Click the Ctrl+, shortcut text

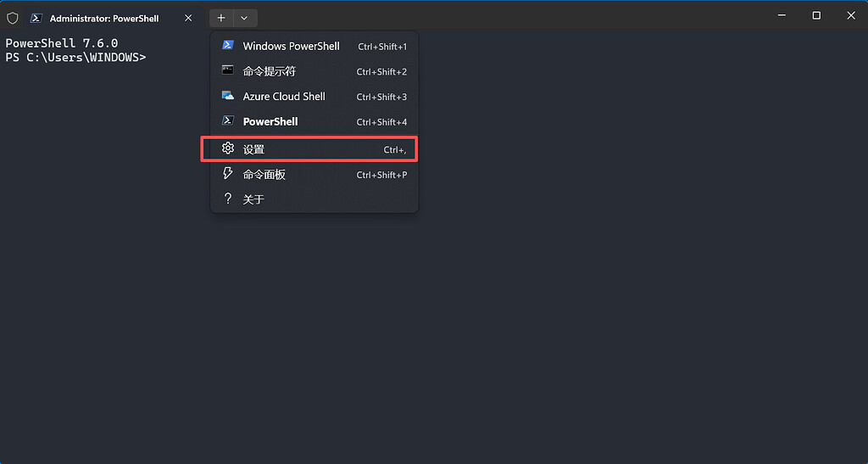(395, 150)
